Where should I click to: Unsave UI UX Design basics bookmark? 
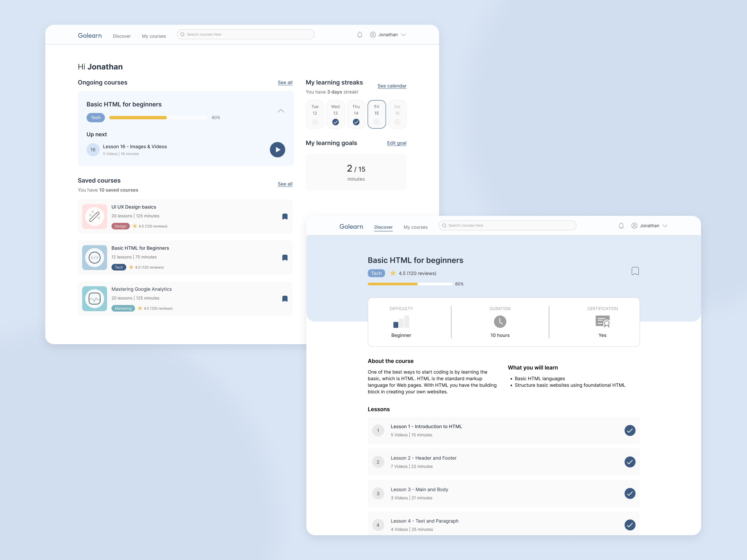[285, 217]
